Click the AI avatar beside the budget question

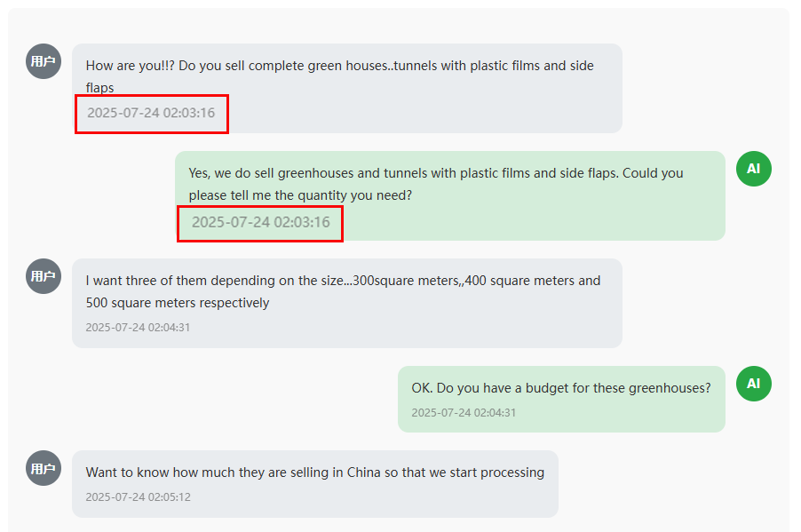pos(754,384)
